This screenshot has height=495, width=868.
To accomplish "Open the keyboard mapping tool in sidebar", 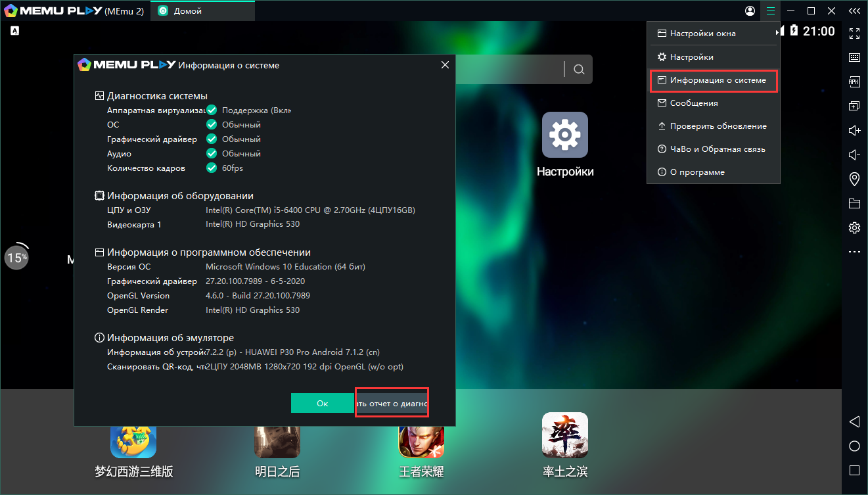I will pyautogui.click(x=854, y=57).
